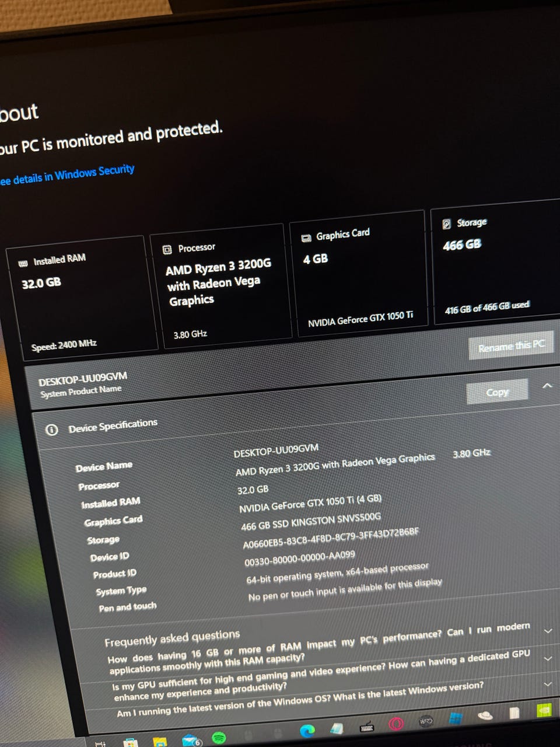Screen dimensions: 560x747
Task: Click the Pen and touch label
Action: tap(128, 607)
